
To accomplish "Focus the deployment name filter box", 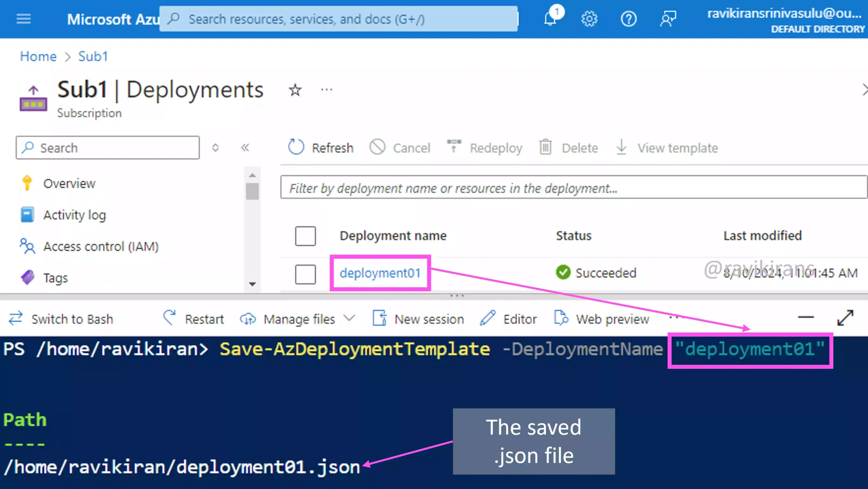I will (x=574, y=187).
